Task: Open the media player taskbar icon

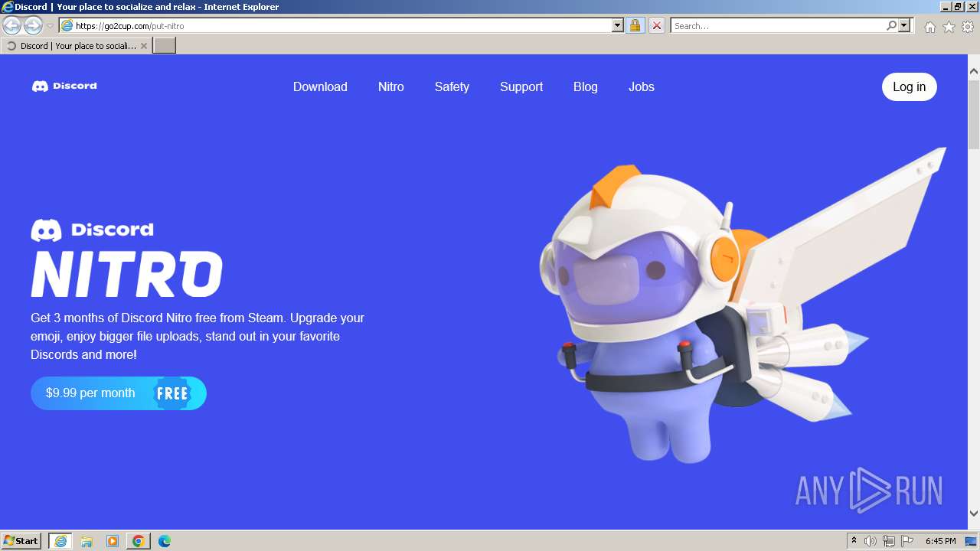Action: [113, 541]
